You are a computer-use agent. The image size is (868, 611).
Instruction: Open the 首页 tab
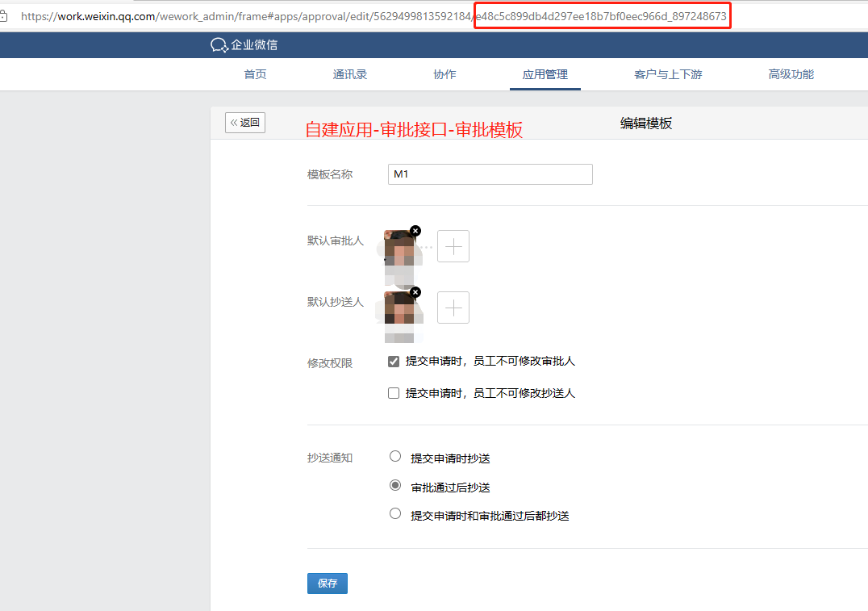click(255, 74)
